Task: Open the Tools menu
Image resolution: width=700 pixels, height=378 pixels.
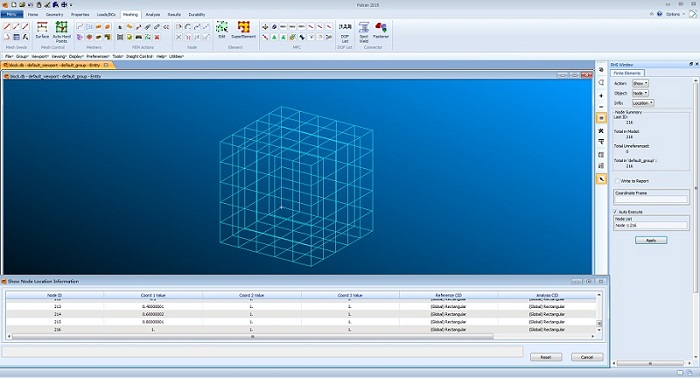Action: pyautogui.click(x=117, y=56)
